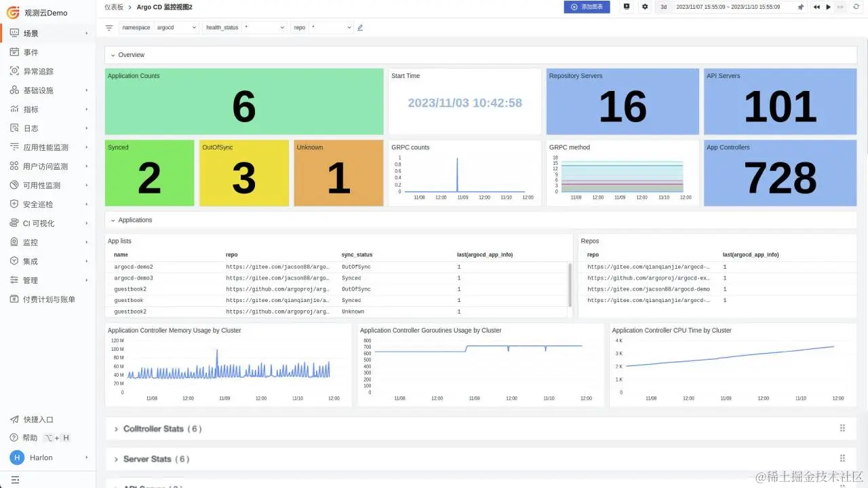
Task: Click the play auto-refresh button
Action: 828,7
